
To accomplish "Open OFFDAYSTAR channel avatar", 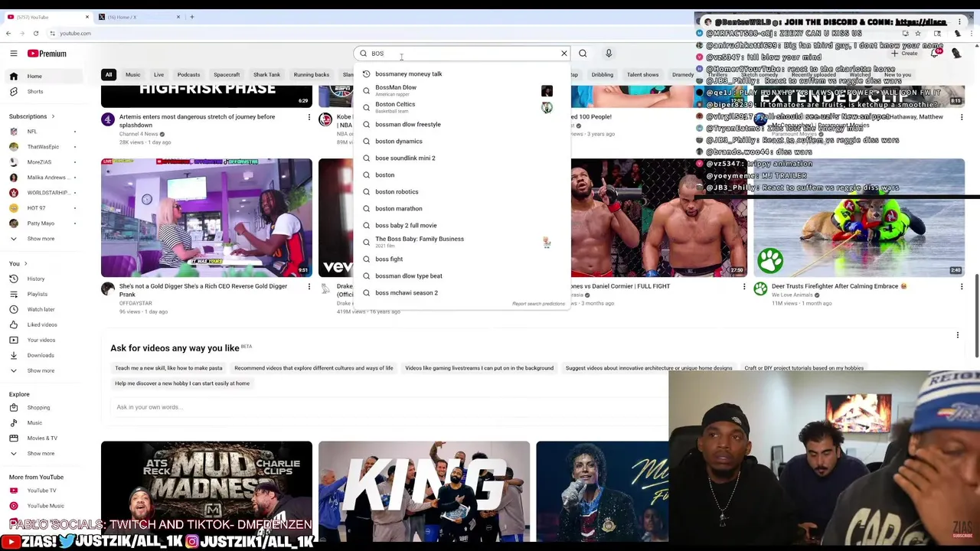I will tap(108, 289).
